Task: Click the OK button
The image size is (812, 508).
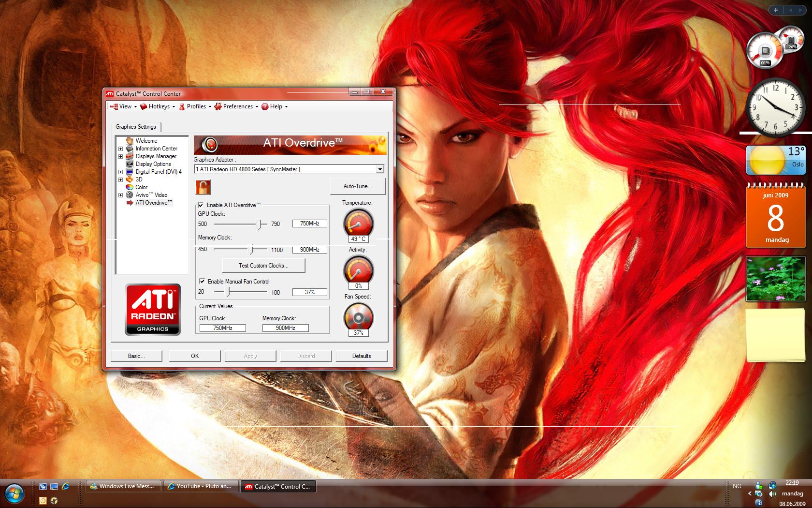Action: (195, 356)
